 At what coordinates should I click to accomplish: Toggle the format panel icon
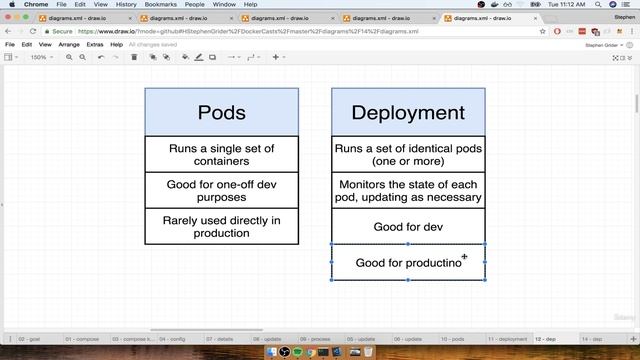(x=622, y=58)
